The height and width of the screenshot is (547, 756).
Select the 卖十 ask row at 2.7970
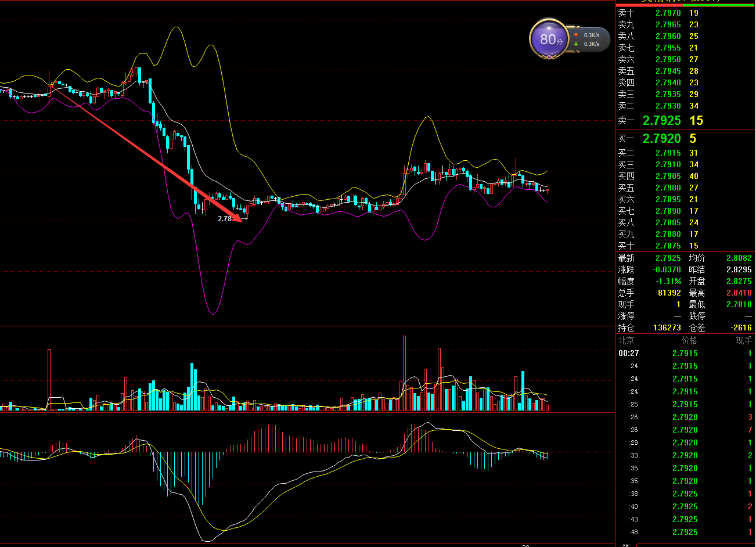coord(685,13)
